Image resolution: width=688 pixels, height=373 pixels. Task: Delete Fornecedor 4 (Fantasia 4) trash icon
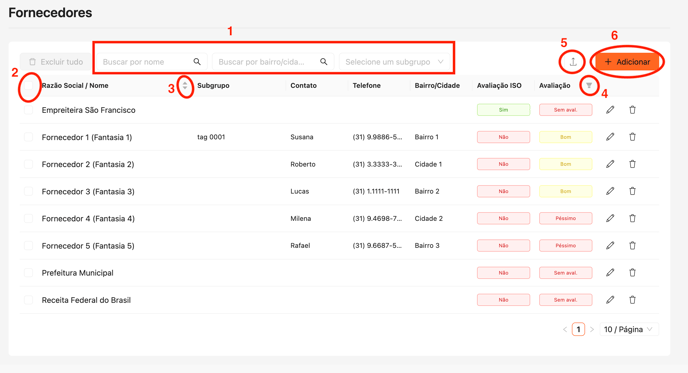click(632, 218)
